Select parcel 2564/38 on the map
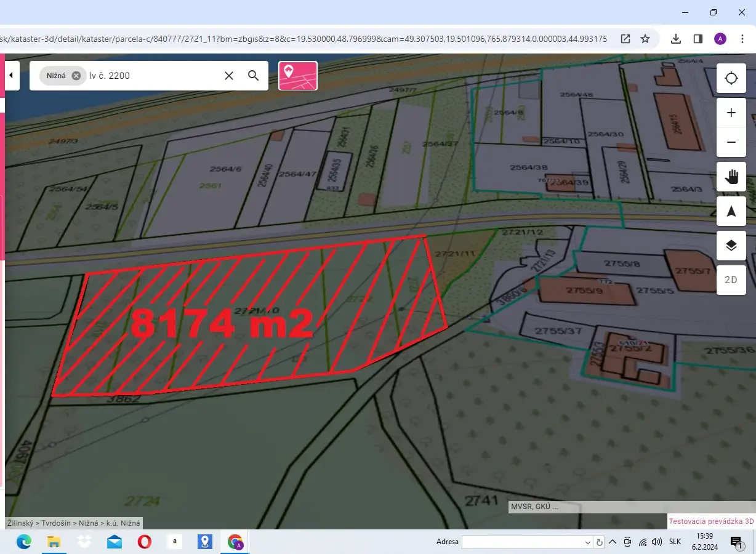The height and width of the screenshot is (554, 756). 529,167
